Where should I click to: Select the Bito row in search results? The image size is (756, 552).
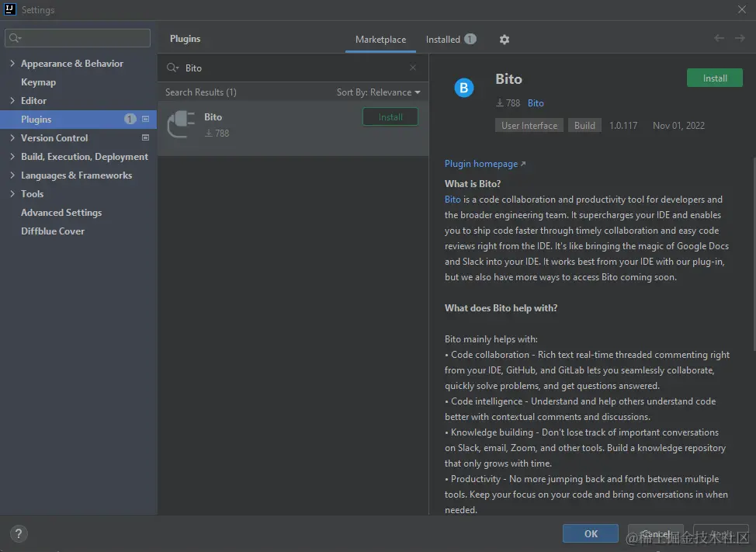coord(293,128)
